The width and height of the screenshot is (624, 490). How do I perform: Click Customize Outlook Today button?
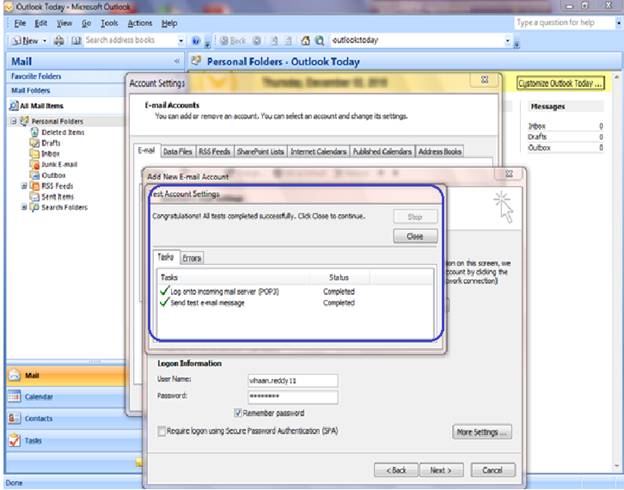pos(560,84)
